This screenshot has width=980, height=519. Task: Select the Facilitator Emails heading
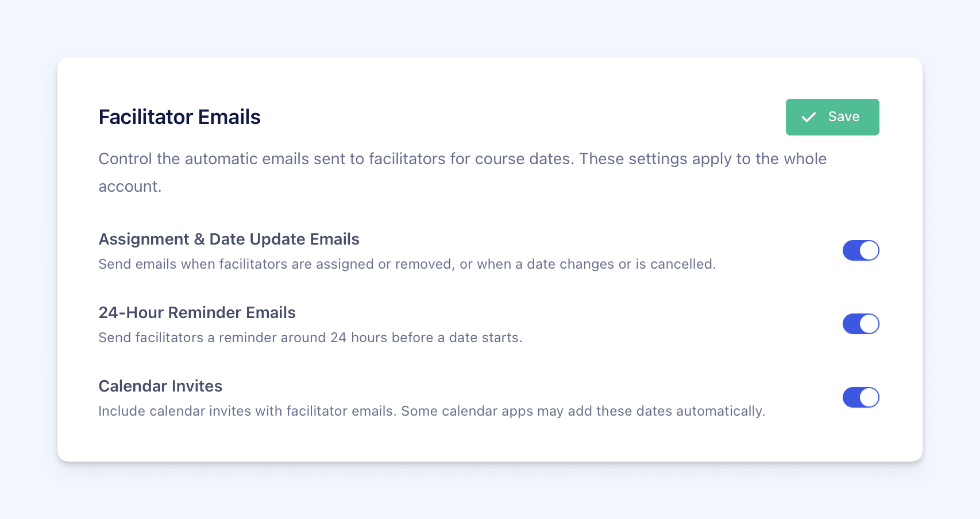point(180,117)
